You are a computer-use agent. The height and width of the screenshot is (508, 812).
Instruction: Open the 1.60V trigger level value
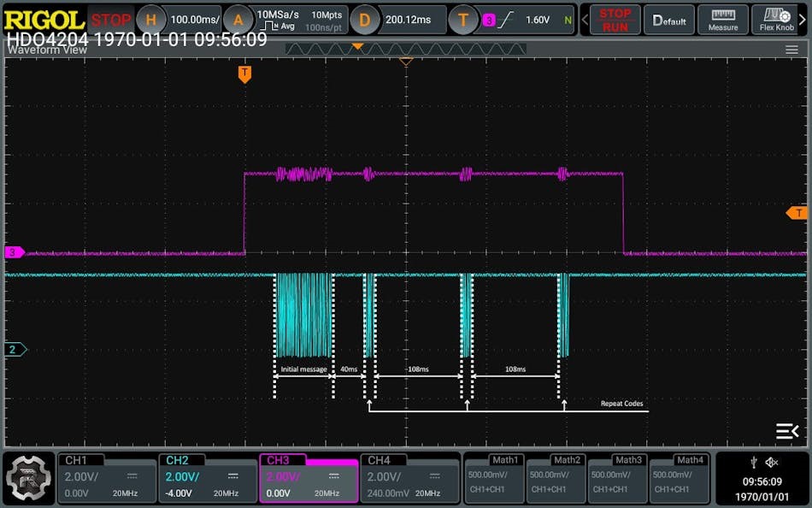click(538, 20)
